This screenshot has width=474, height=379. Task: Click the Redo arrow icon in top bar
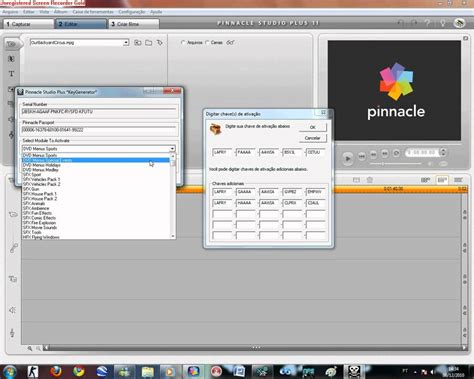point(414,23)
